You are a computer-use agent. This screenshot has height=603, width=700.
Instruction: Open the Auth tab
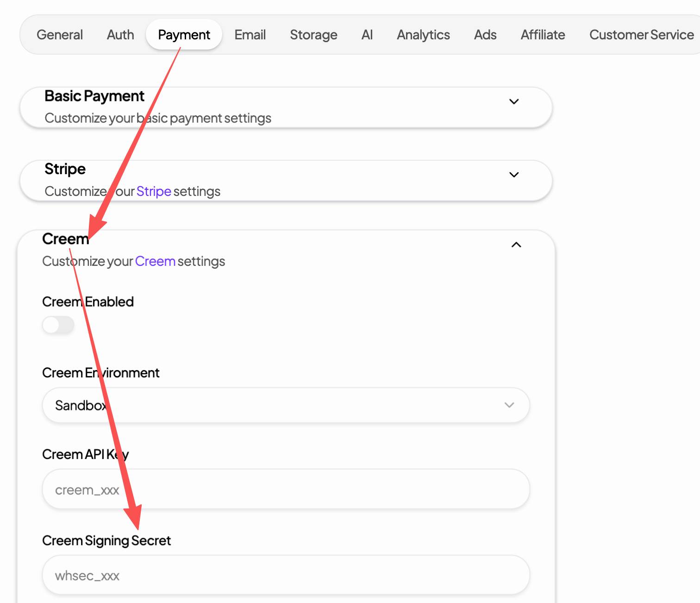pyautogui.click(x=120, y=35)
